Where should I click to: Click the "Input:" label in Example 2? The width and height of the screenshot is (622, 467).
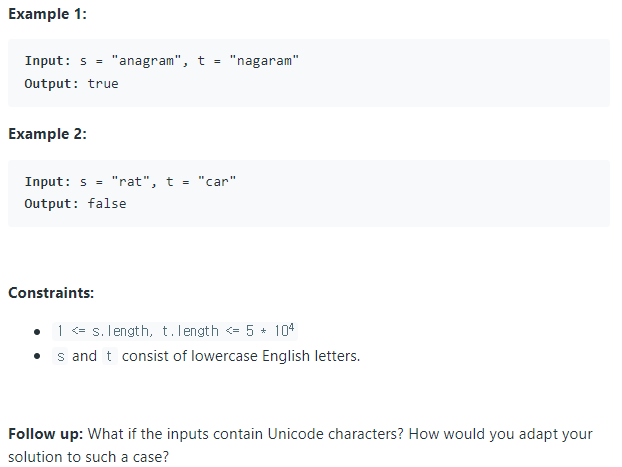pyautogui.click(x=48, y=182)
